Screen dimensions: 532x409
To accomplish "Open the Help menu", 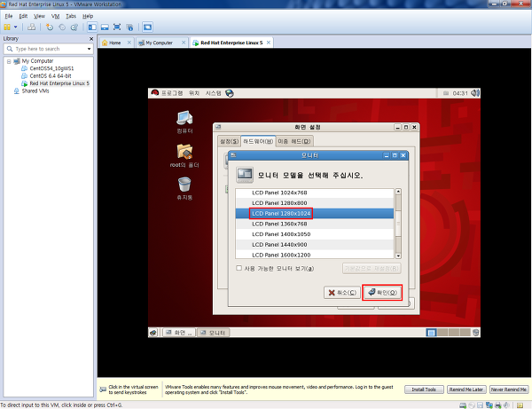I will (x=88, y=16).
